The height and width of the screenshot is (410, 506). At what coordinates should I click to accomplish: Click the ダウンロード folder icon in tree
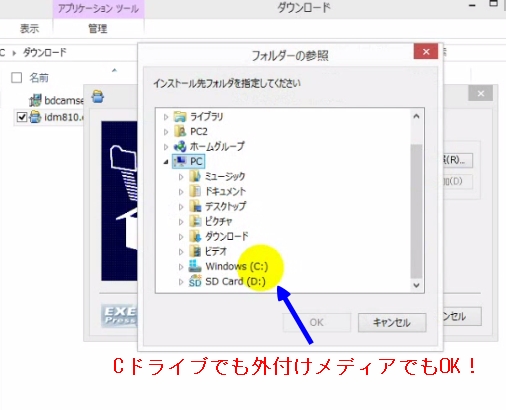[195, 236]
